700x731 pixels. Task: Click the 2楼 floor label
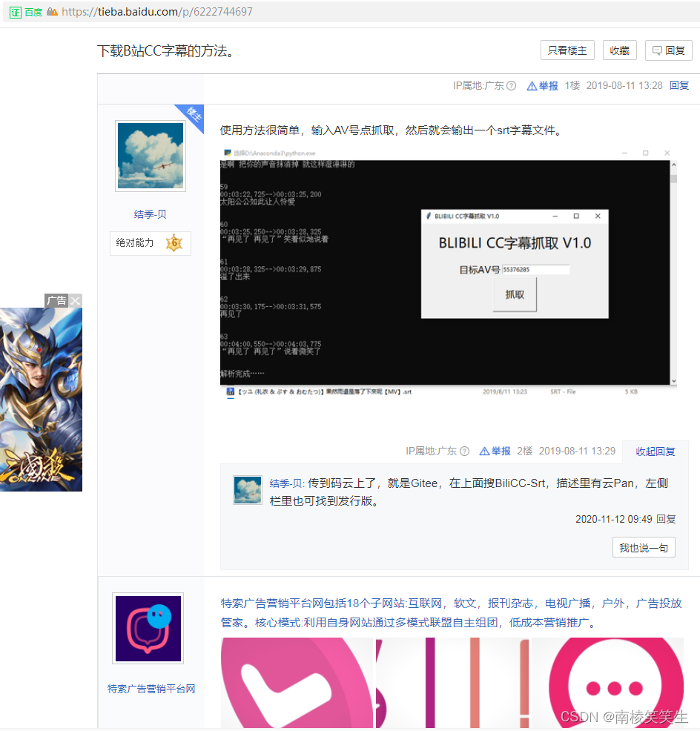[525, 451]
